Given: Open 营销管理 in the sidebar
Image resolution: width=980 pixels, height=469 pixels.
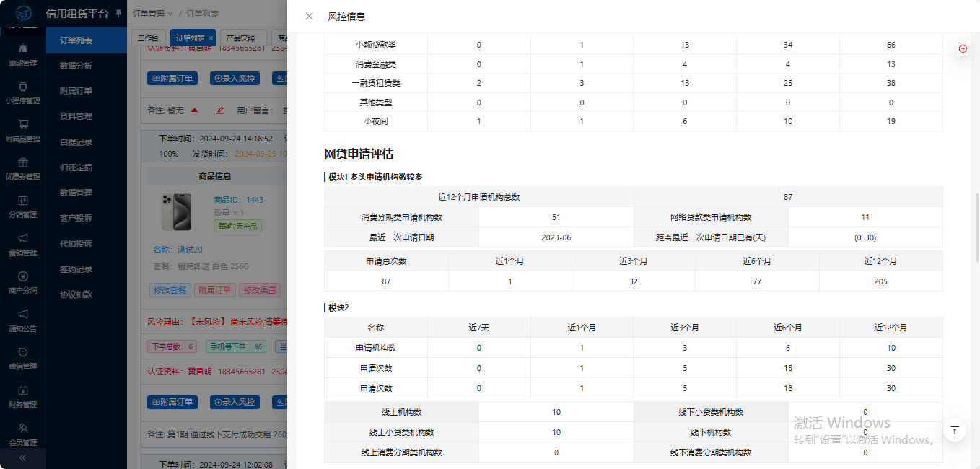Looking at the screenshot, I should 22,245.
